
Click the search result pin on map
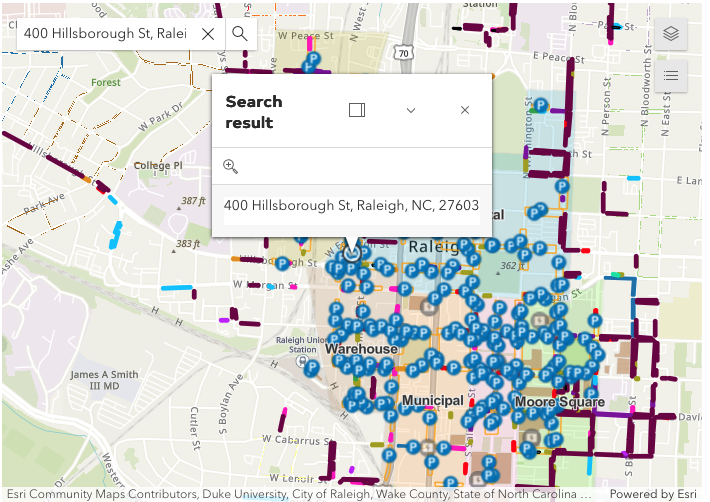(351, 252)
